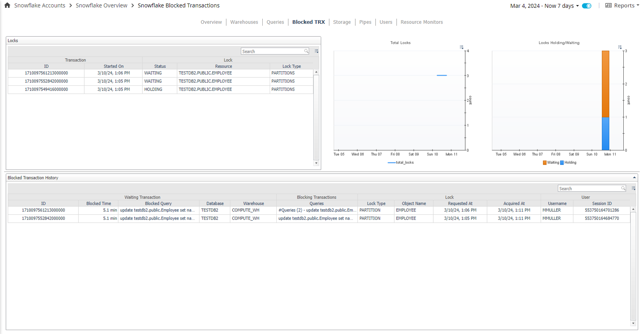Image resolution: width=644 pixels, height=334 pixels.
Task: Open Snowflake Accounts breadcrumb link
Action: [40, 5]
